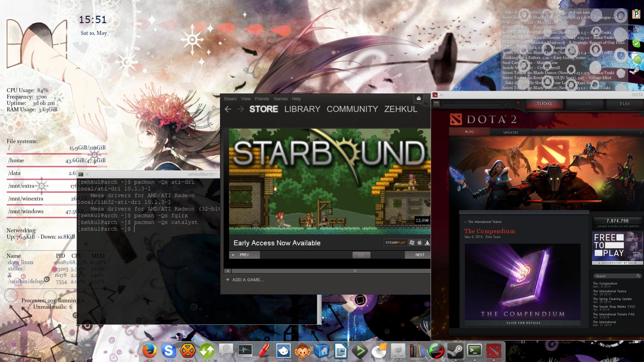Open the View menu in Steam
The width and height of the screenshot is (644, 362).
click(x=246, y=99)
